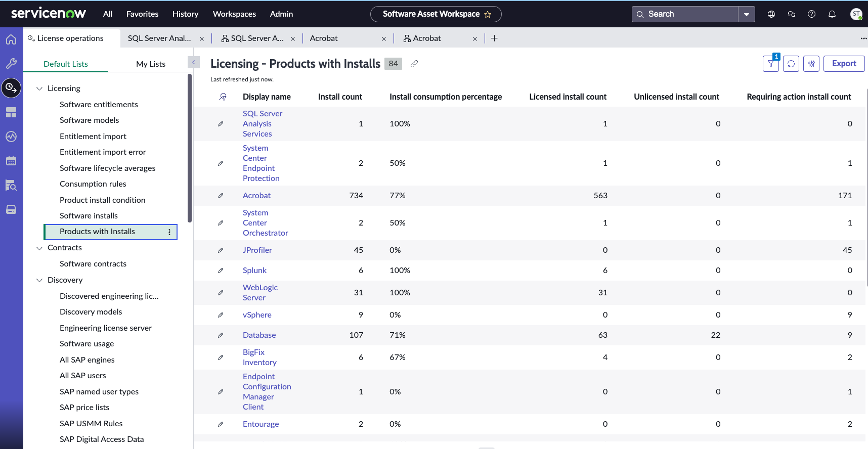This screenshot has height=449, width=868.
Task: Open Discovery models list
Action: click(91, 312)
